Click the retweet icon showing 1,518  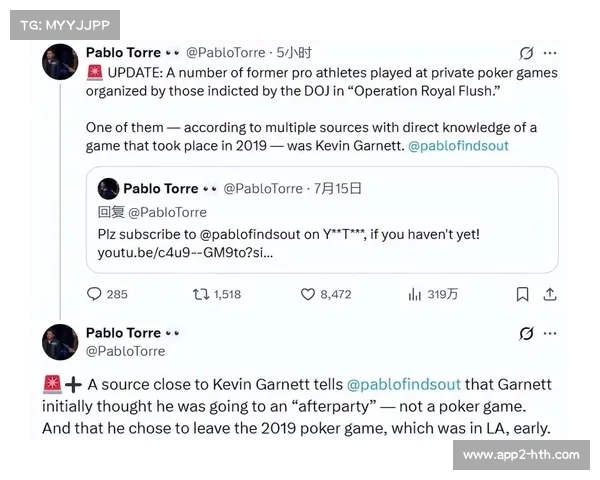[x=200, y=294]
